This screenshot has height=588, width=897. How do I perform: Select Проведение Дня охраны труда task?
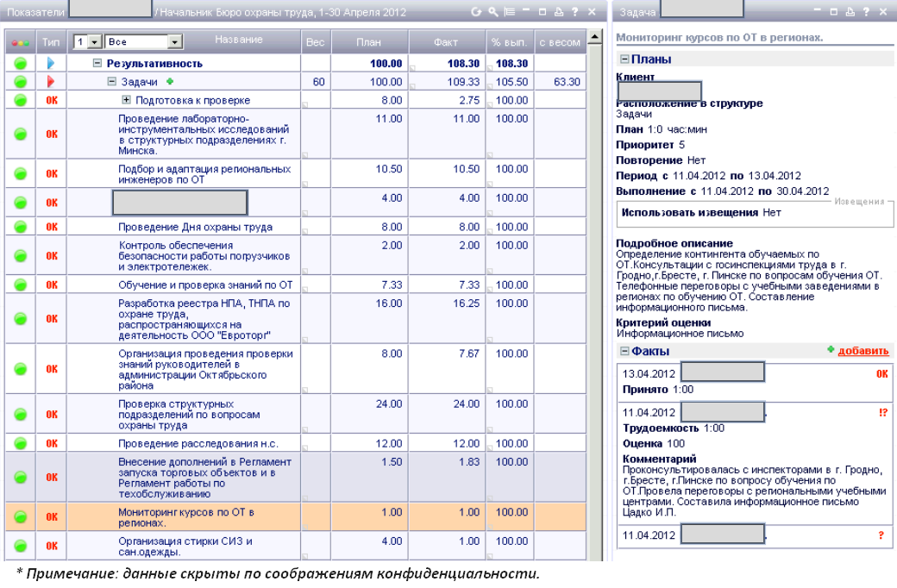point(195,227)
